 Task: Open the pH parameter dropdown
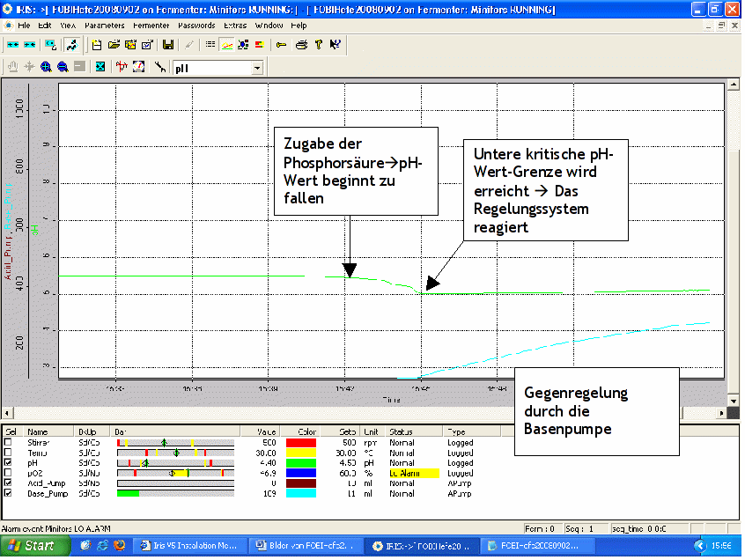click(x=257, y=67)
